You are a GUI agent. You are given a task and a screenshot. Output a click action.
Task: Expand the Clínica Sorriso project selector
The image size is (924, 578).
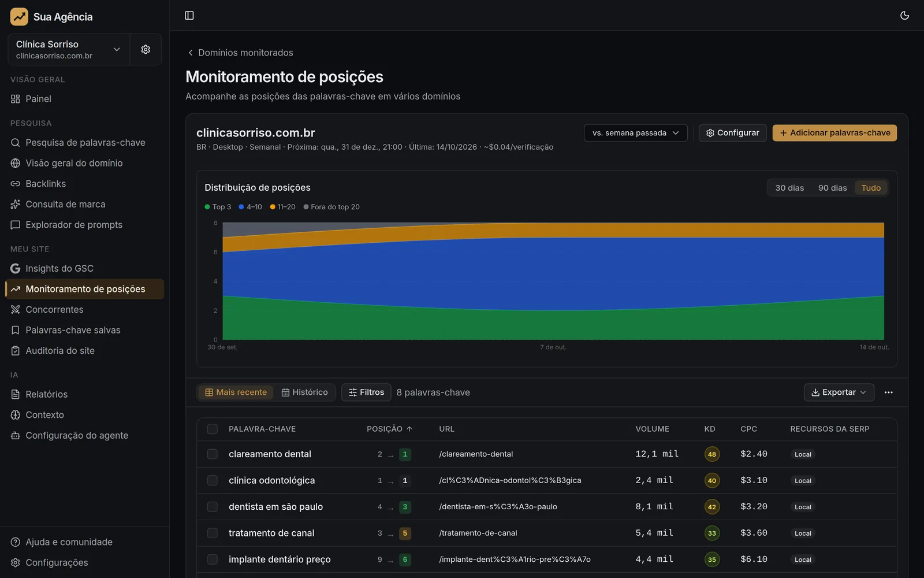tap(69, 50)
